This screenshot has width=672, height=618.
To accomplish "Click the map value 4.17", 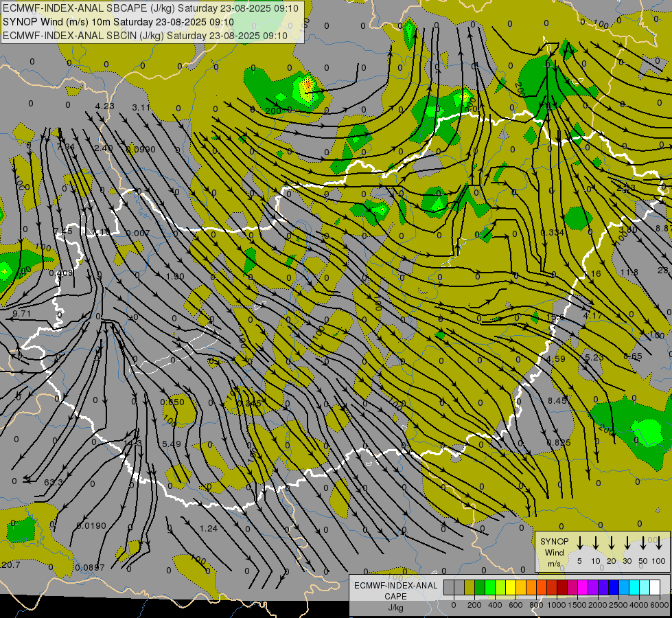I will [x=592, y=316].
